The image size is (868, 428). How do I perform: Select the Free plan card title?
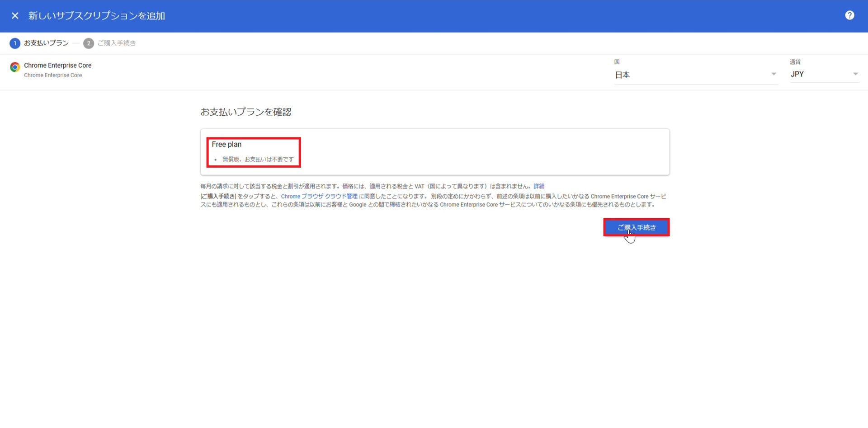coord(226,145)
